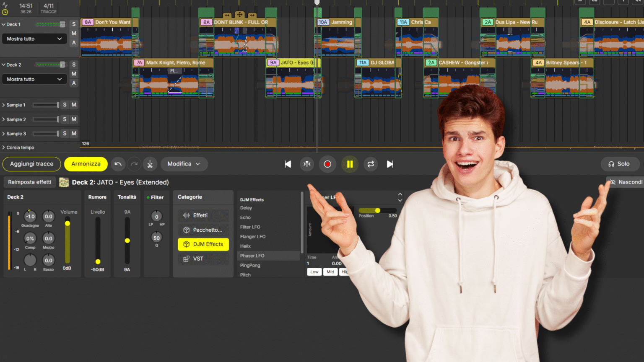
Task: Click the Deck 2 Volume slider handle
Action: pyautogui.click(x=67, y=223)
